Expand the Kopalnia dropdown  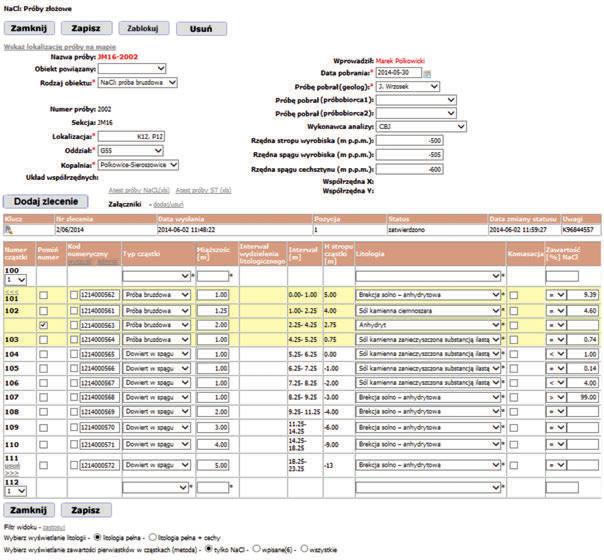(138, 165)
